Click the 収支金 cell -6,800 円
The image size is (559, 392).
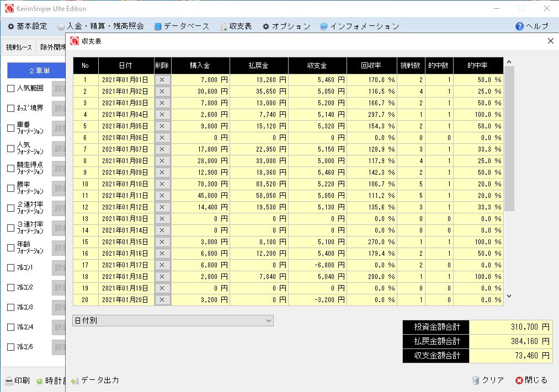(x=318, y=265)
